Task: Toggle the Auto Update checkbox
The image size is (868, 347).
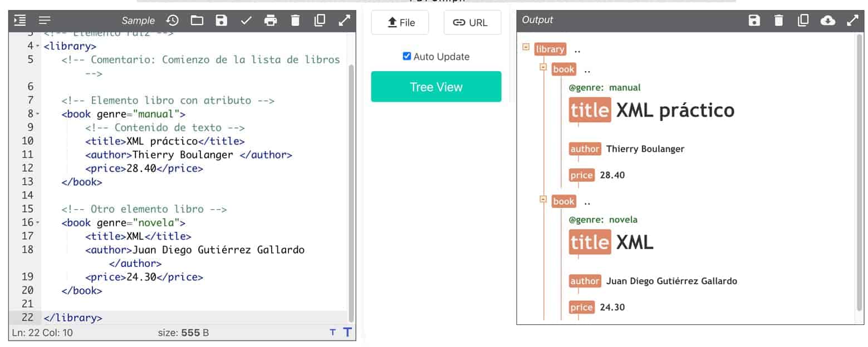Action: pos(407,56)
